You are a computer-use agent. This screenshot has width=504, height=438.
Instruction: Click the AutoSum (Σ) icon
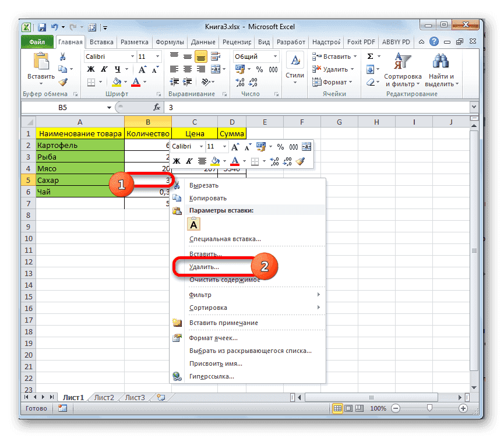pos(371,55)
